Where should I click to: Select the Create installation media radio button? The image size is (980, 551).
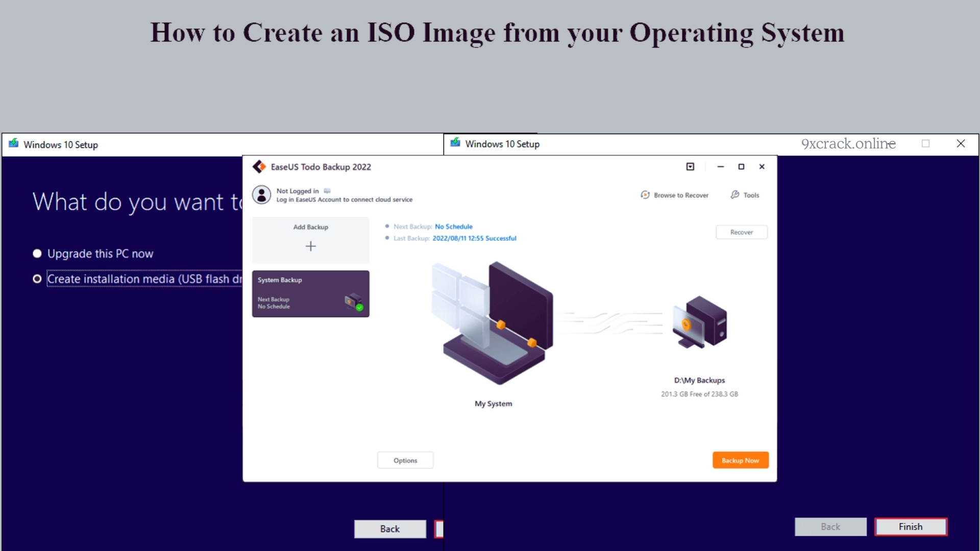pyautogui.click(x=37, y=279)
